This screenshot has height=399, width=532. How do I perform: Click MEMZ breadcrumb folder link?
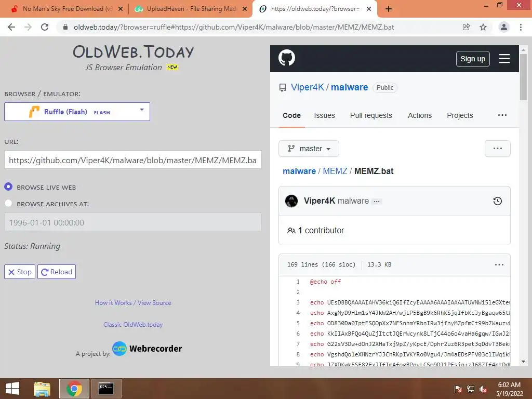[335, 171]
